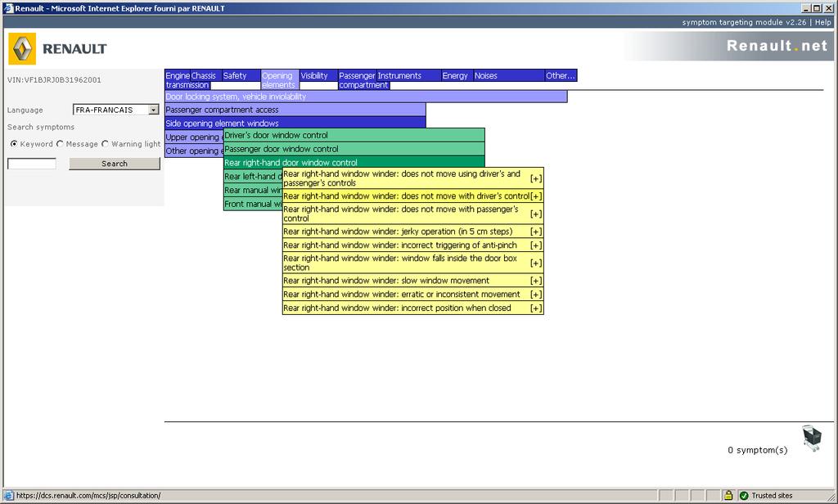Screen dimensions: 838x504
Task: Expand [+] for does not move with passenger's control
Action: 536,214
